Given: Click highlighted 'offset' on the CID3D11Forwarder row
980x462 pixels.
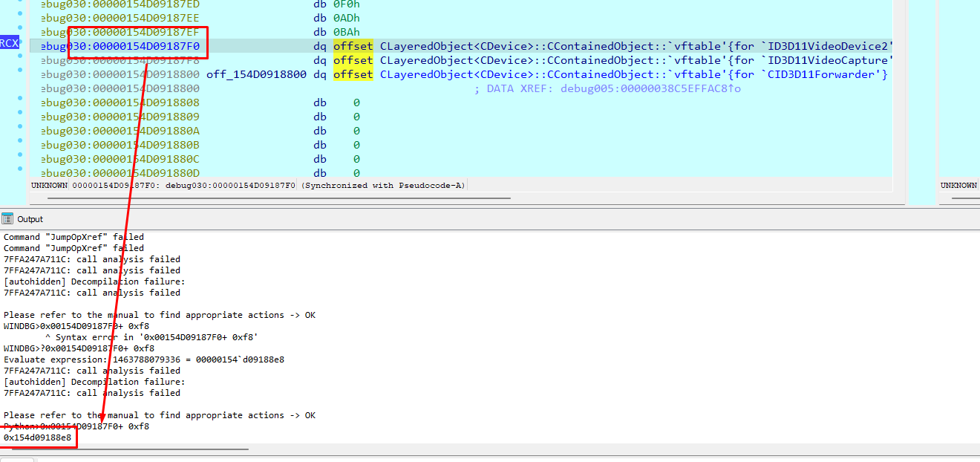Looking at the screenshot, I should click(x=353, y=74).
